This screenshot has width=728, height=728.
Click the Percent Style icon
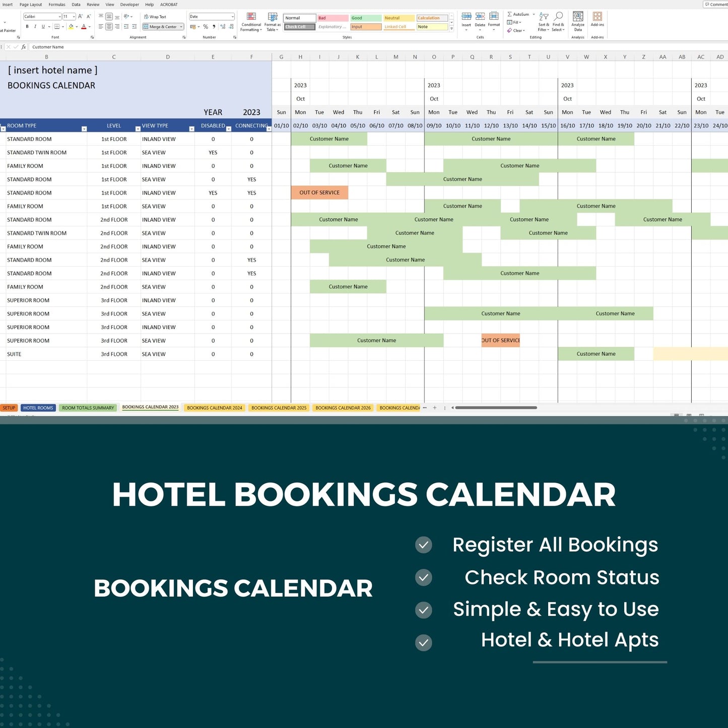(x=206, y=27)
